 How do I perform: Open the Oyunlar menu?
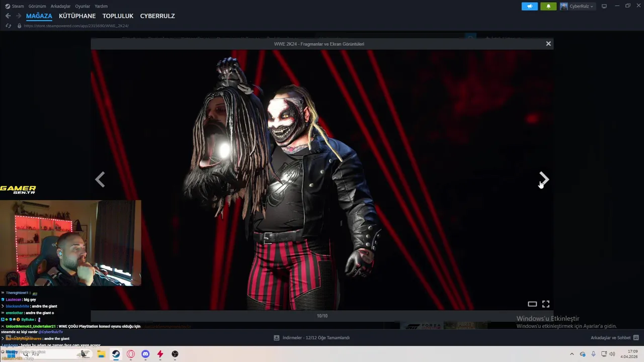[x=83, y=6]
